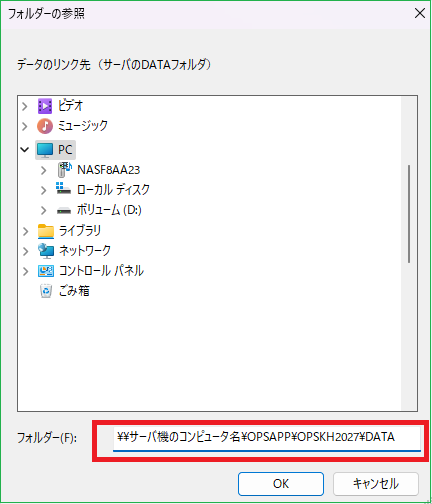Click the フォルダー(F) path input field
The width and height of the screenshot is (432, 504).
pyautogui.click(x=267, y=437)
